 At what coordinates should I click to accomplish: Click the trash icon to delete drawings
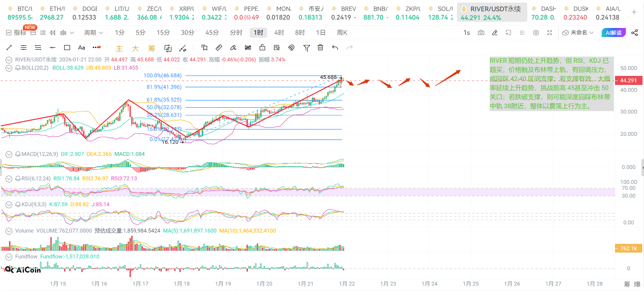coord(320,48)
